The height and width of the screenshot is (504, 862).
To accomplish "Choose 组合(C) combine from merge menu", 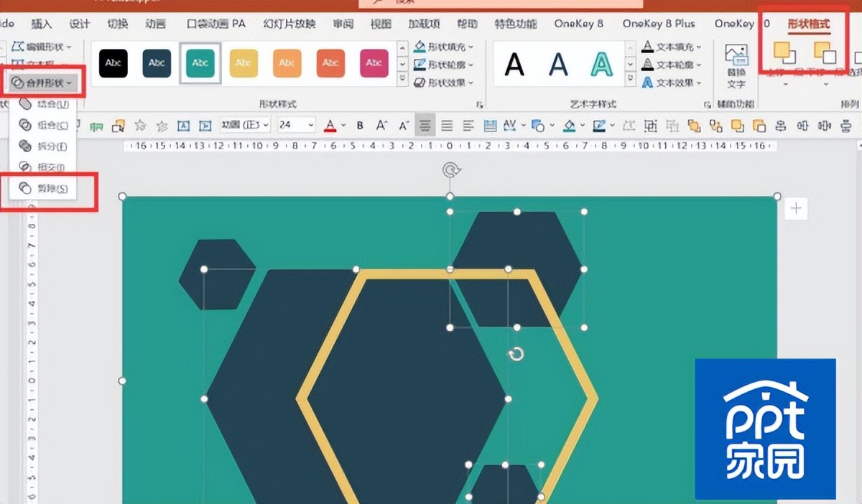I will coord(45,126).
